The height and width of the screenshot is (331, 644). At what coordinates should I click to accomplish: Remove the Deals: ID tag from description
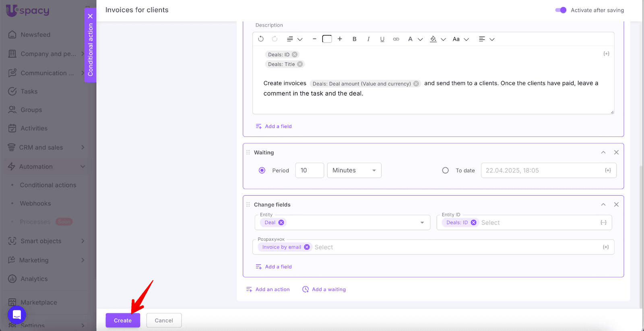(x=295, y=54)
